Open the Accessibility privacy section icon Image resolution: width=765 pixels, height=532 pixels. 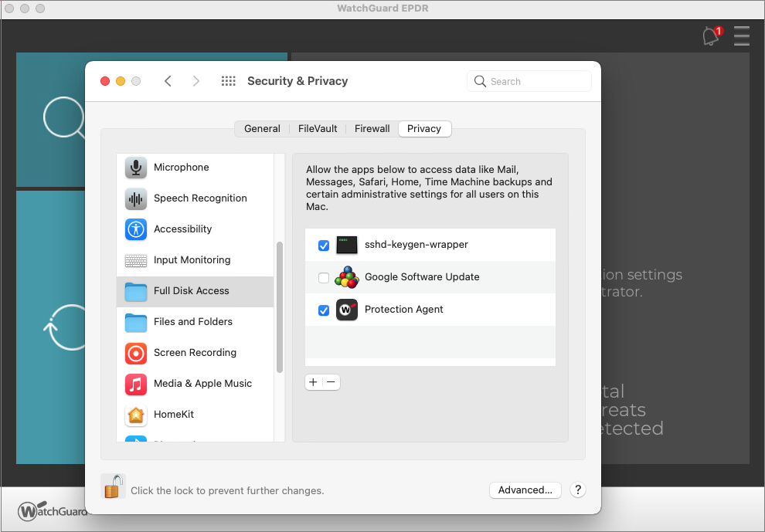click(135, 229)
